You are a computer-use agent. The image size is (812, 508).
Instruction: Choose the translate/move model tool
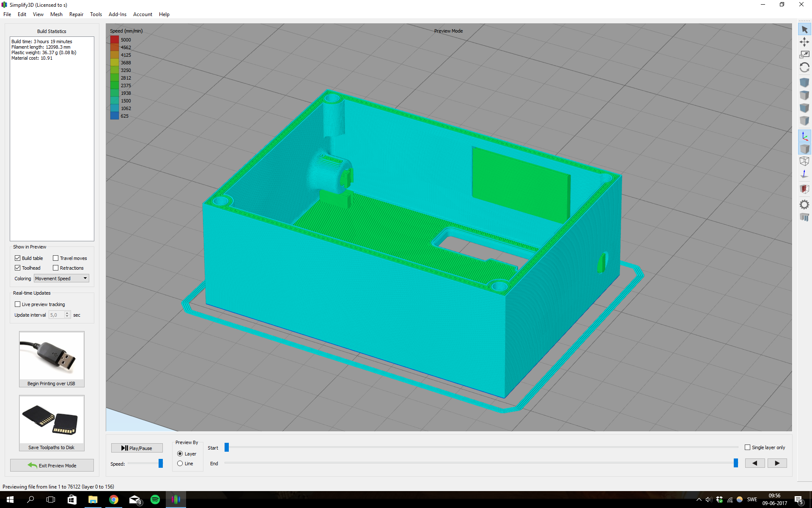tap(804, 42)
